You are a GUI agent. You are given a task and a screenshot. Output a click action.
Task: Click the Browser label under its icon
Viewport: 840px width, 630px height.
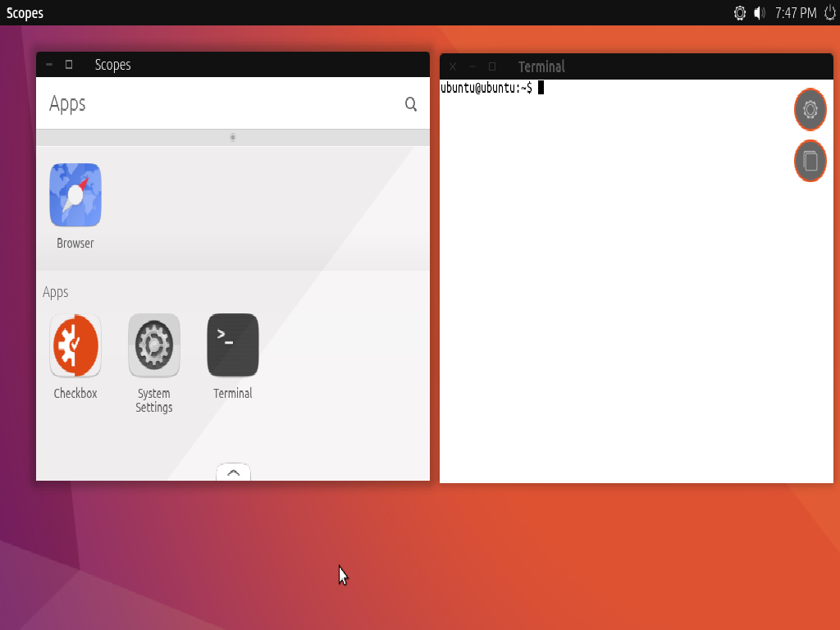(75, 243)
